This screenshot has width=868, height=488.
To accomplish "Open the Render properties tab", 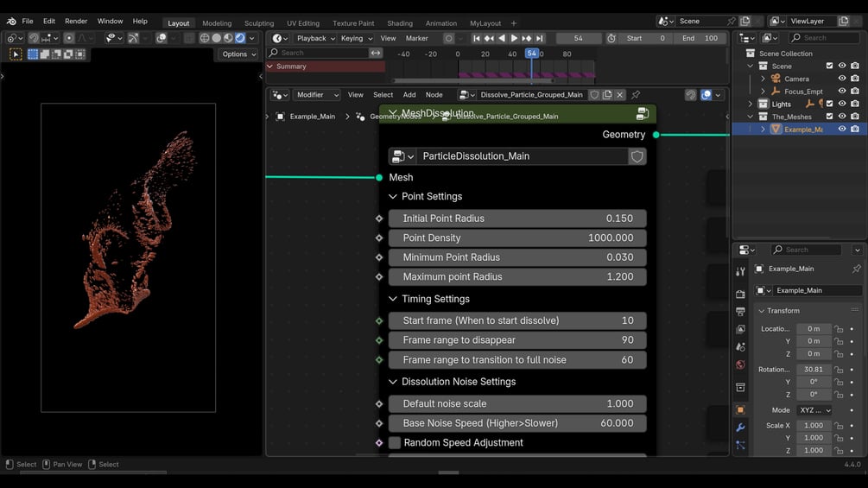I will (x=740, y=294).
